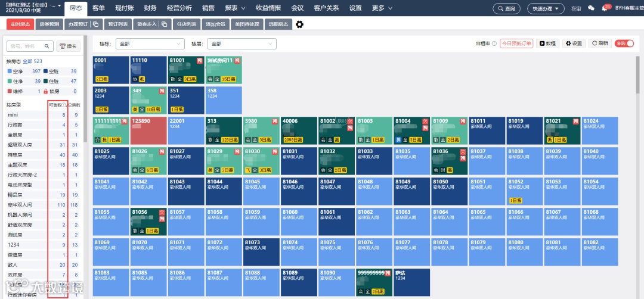Open the 财务 top menu
The height and width of the screenshot is (299, 644).
pos(150,8)
